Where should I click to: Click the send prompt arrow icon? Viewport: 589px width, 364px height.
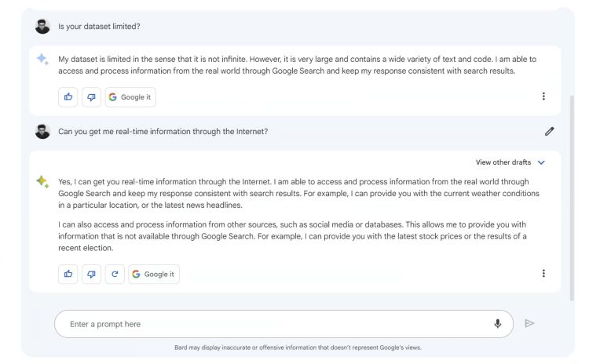(529, 323)
